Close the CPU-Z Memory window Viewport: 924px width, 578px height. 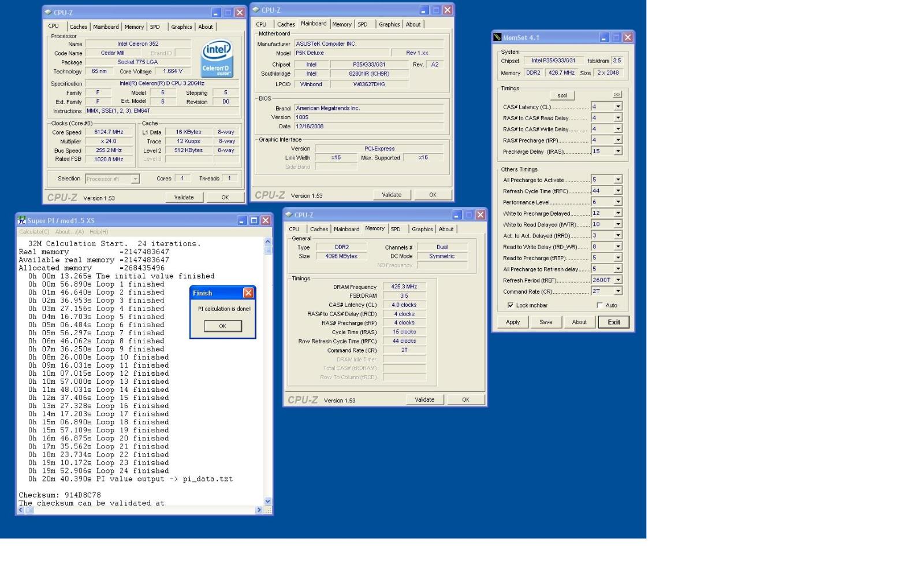coord(480,215)
